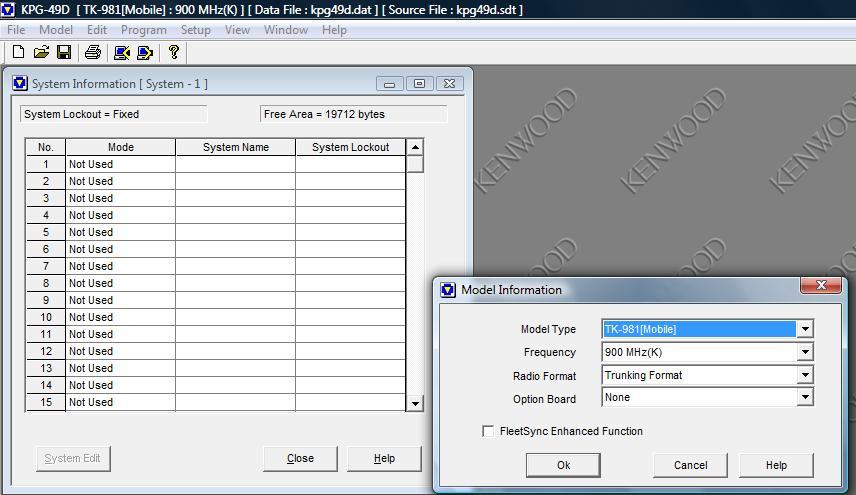
Task: Select system row 1 Not Used
Action: pos(120,164)
